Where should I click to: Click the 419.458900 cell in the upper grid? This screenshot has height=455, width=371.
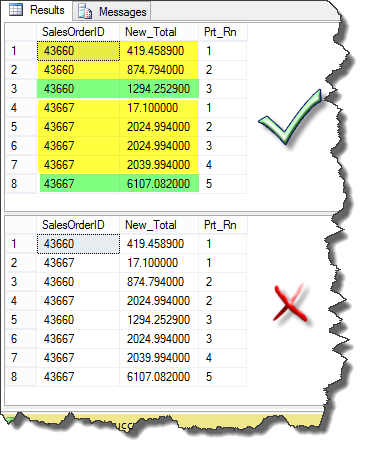pyautogui.click(x=159, y=51)
